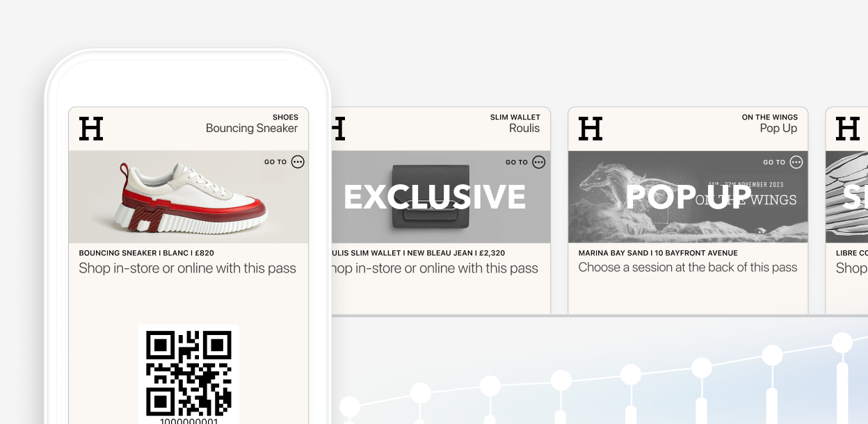Select the On The Wings horse banner image
This screenshot has height=424, width=868.
click(688, 197)
